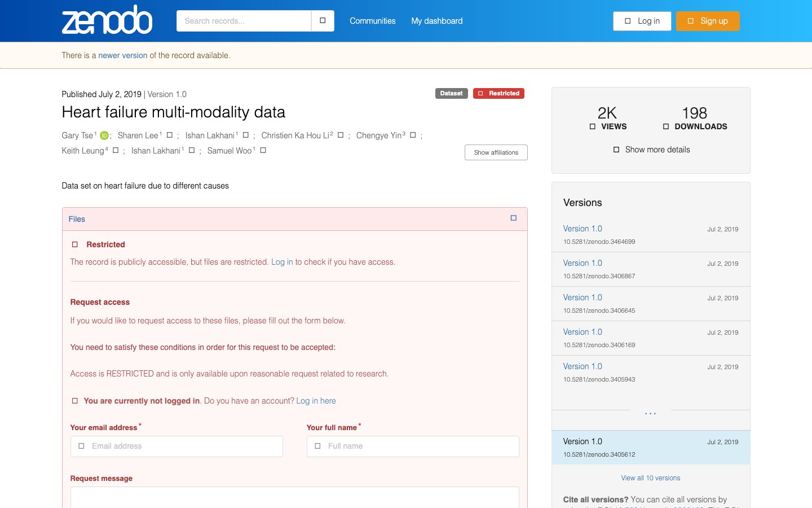Follow the newer version link
The image size is (812, 508).
click(123, 55)
